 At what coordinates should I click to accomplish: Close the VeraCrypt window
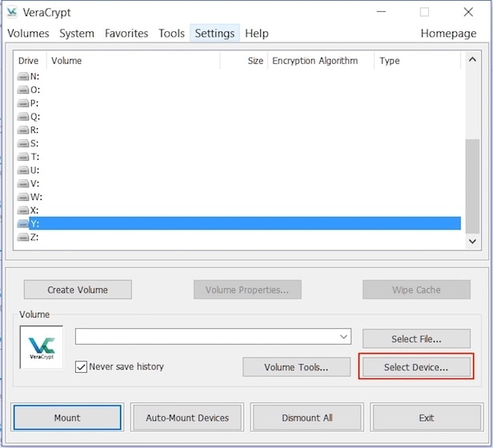tap(468, 12)
